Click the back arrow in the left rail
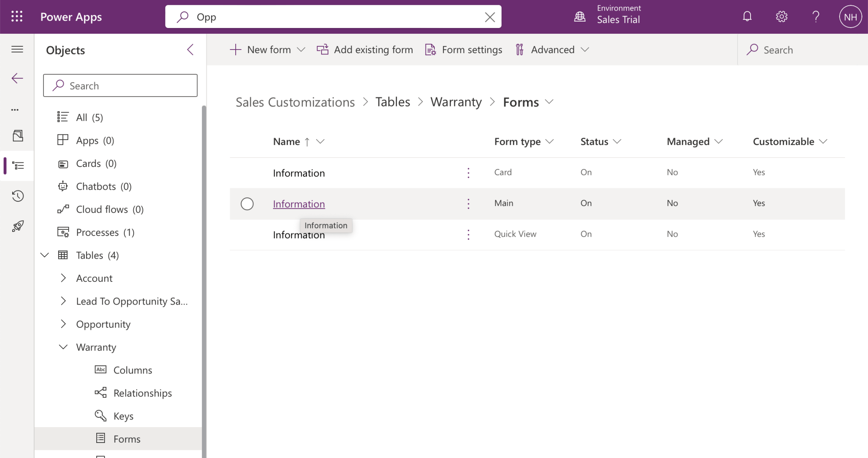The image size is (868, 458). [x=17, y=78]
